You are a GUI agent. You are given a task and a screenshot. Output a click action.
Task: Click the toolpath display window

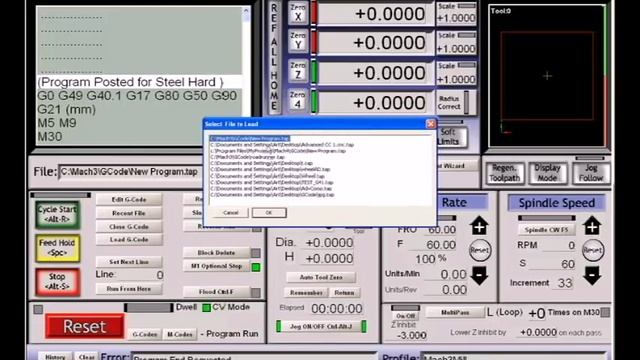pos(547,76)
